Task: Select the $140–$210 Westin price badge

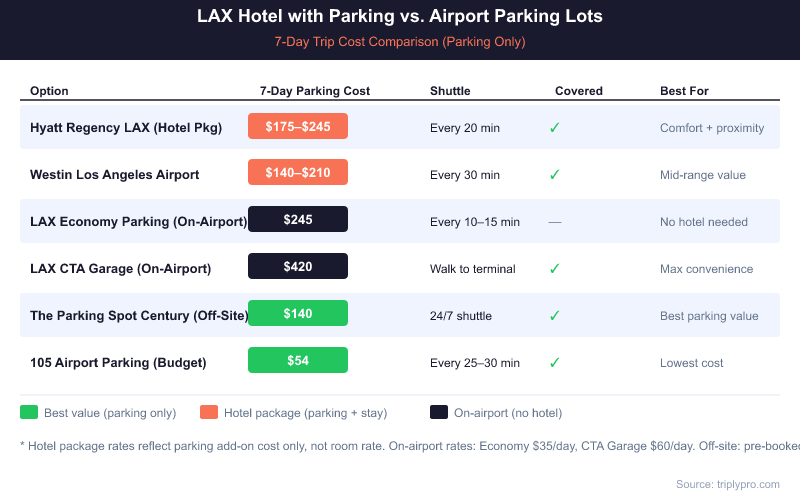Action: click(x=298, y=173)
